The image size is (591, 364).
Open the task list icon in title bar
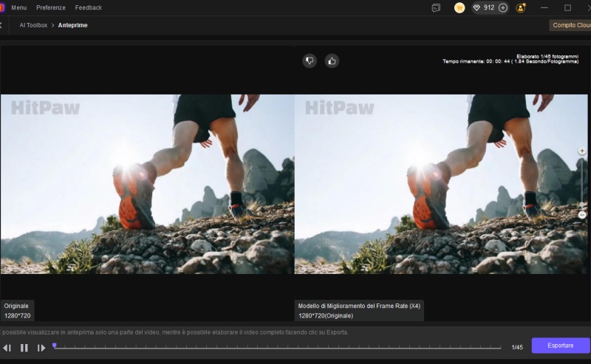click(436, 7)
